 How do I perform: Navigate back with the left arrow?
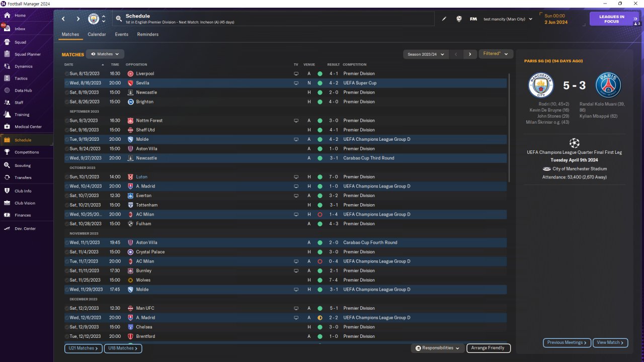coord(63,19)
